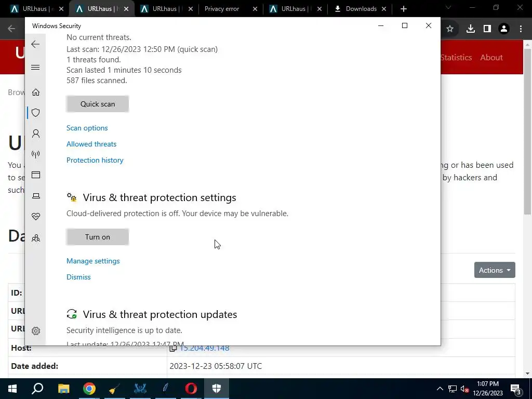Open Statistics in URLhaus navbar
The width and height of the screenshot is (532, 399).
tap(456, 57)
